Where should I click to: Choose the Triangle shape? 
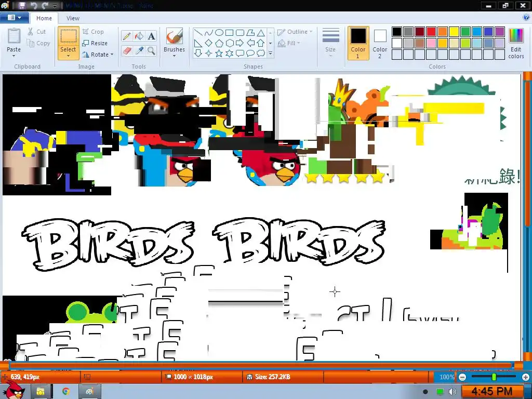point(261,33)
